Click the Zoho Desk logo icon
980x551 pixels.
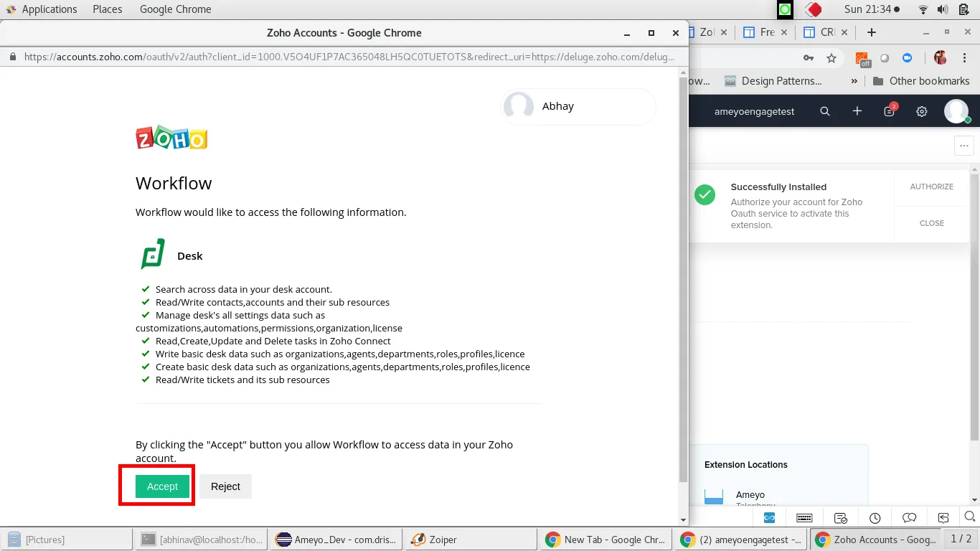point(153,254)
